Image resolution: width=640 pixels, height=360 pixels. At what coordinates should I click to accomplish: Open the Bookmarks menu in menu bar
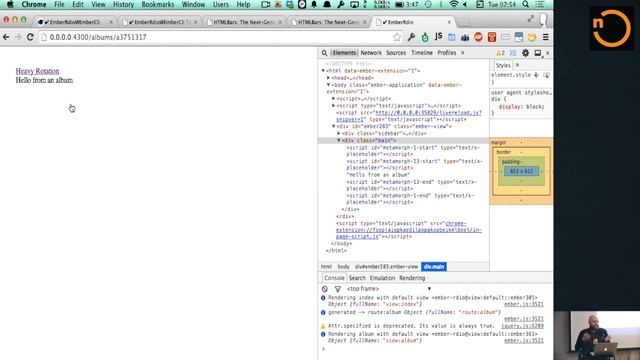click(x=158, y=4)
